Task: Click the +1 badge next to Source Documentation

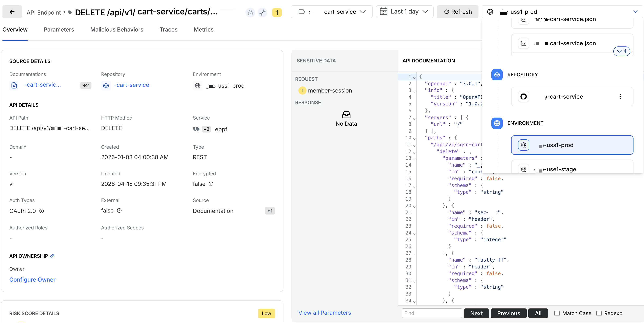Action: tap(270, 211)
